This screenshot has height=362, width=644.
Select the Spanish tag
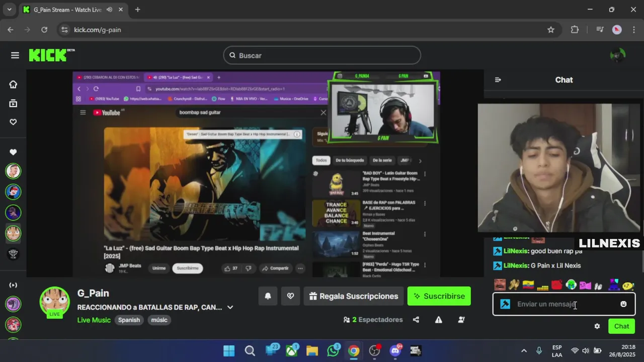coord(129,320)
